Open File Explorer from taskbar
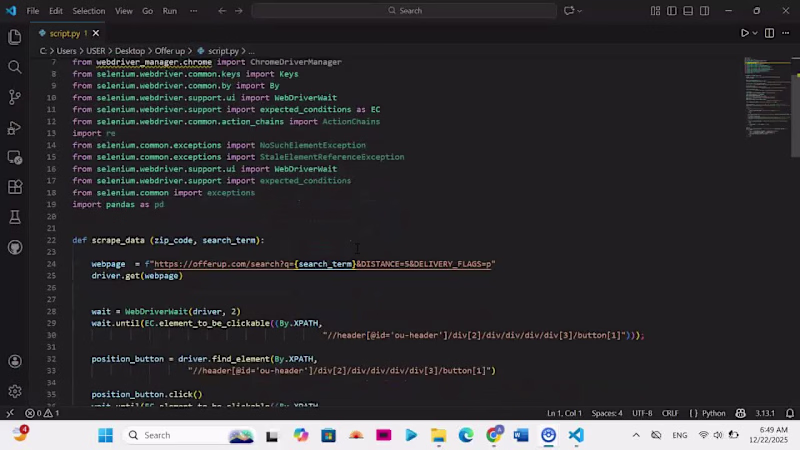The image size is (800, 450). pos(438,435)
